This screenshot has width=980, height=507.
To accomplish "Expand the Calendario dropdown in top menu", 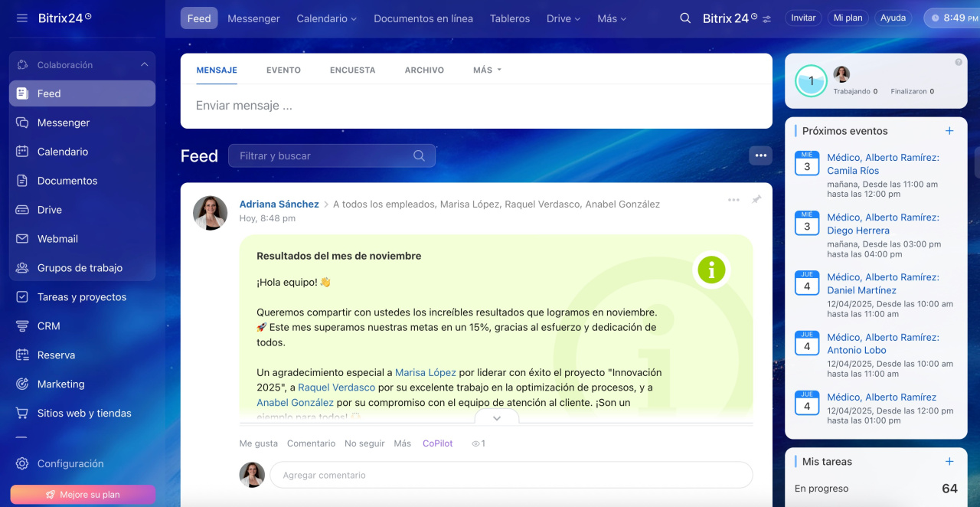I will coord(327,18).
